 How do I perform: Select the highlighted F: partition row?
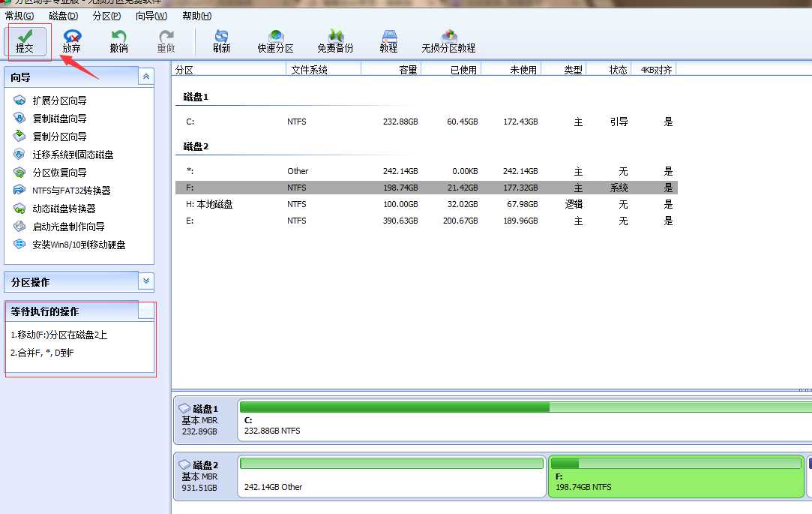(426, 188)
